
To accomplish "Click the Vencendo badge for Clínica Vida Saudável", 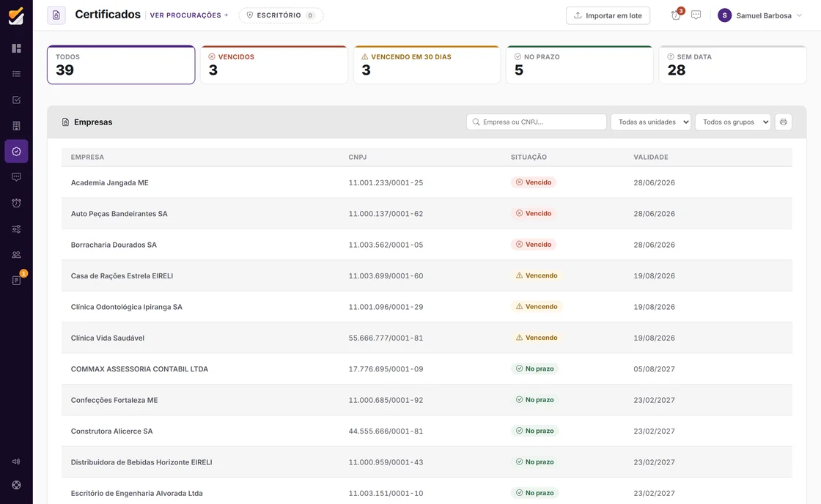I will pyautogui.click(x=537, y=338).
